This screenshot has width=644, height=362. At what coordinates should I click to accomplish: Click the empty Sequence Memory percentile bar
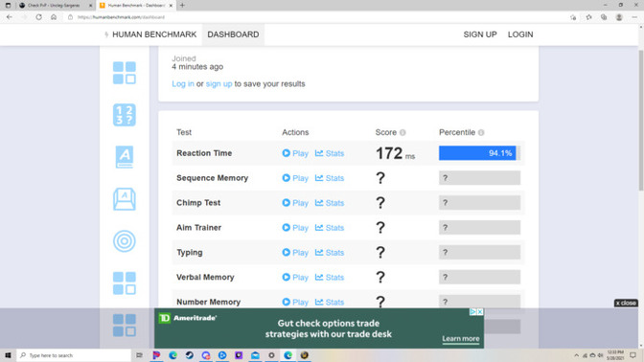[x=479, y=178]
